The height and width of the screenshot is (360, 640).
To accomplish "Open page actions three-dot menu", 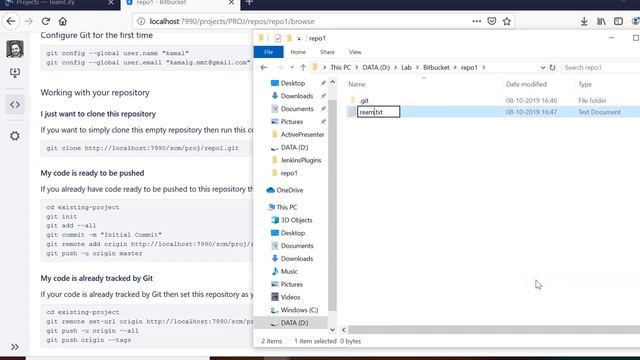I will coord(476,21).
